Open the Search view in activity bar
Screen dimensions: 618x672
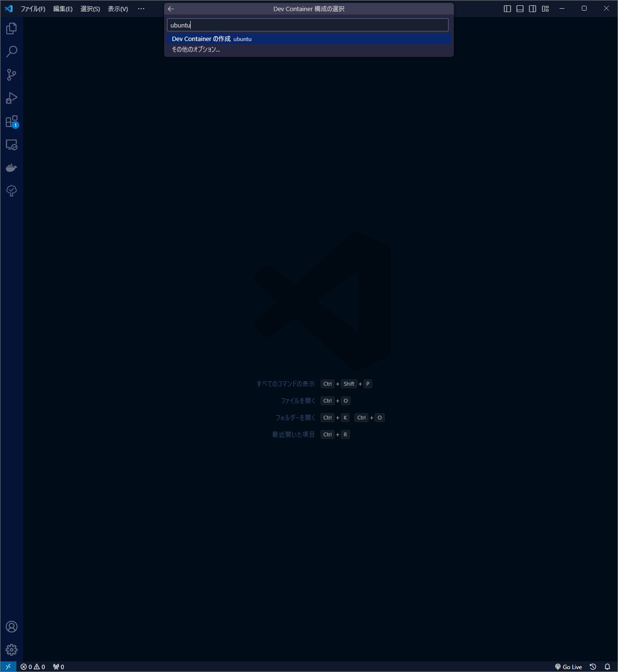coord(12,52)
